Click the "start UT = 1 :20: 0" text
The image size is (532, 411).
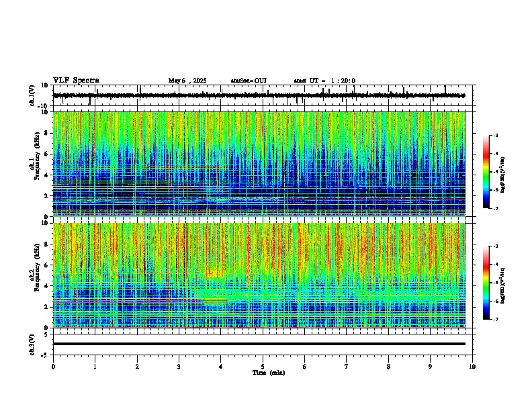pyautogui.click(x=324, y=81)
